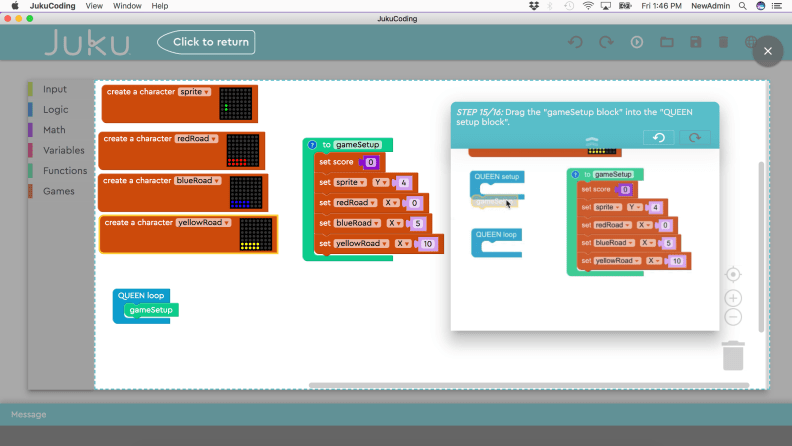Open project with the folder icon
Screen dimensions: 792x446
click(666, 42)
